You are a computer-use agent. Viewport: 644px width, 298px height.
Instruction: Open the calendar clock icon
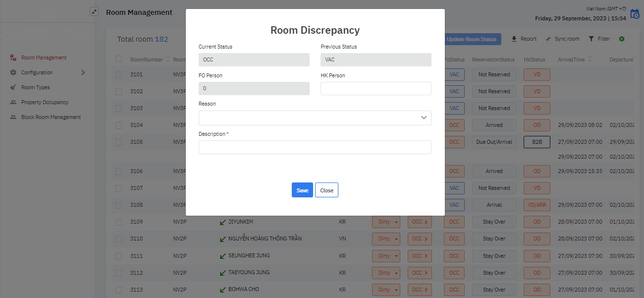[x=635, y=14]
